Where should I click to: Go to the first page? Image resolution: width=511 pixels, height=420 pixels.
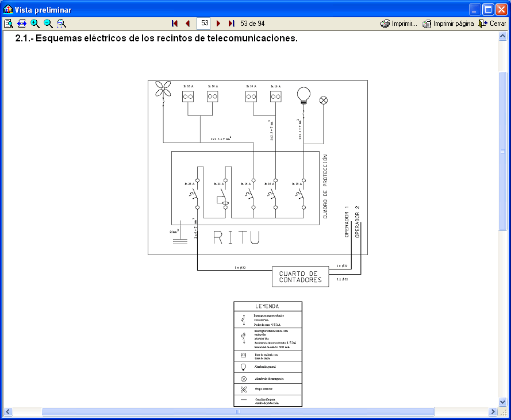pyautogui.click(x=175, y=24)
